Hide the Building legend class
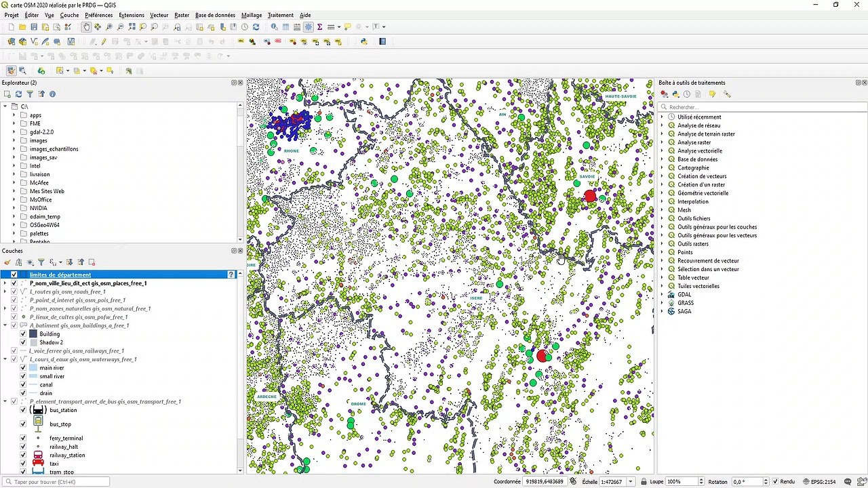This screenshot has height=488, width=868. point(23,334)
